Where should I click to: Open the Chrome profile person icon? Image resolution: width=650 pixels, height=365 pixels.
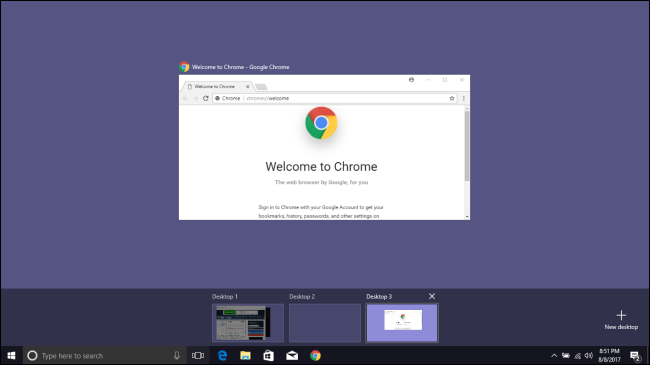(411, 80)
